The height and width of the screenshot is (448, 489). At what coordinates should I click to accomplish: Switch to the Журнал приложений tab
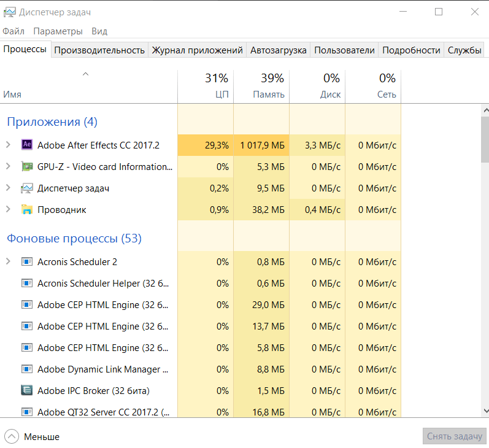[197, 50]
